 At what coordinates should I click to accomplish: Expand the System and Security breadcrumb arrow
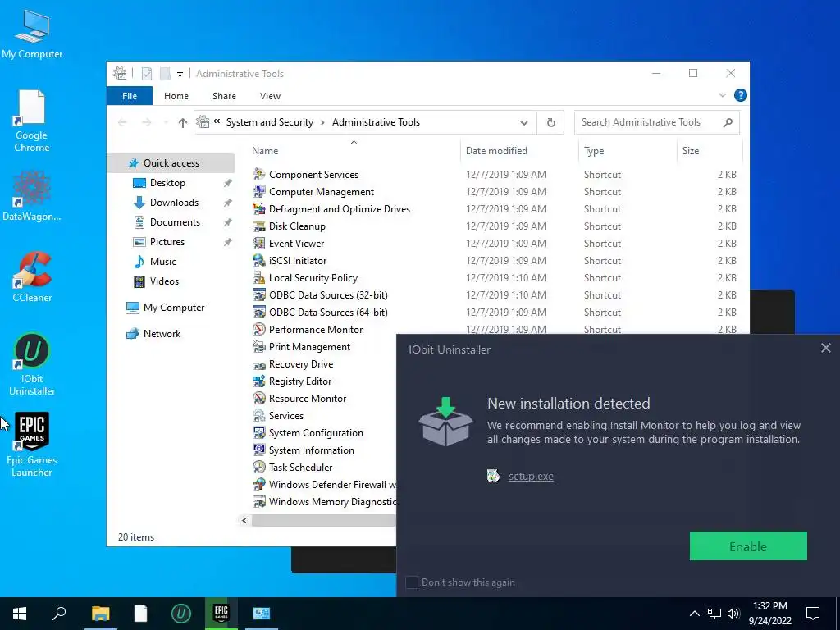tap(322, 122)
